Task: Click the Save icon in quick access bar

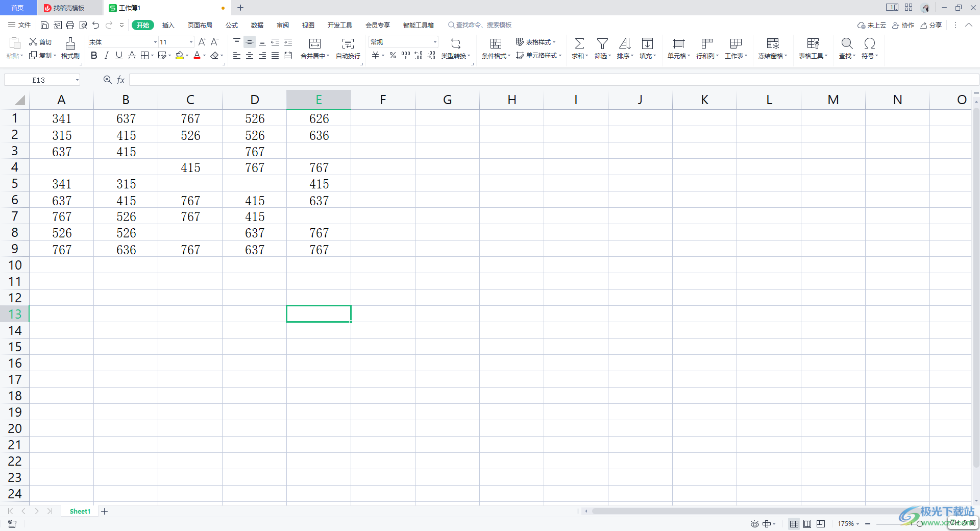Action: click(44, 25)
